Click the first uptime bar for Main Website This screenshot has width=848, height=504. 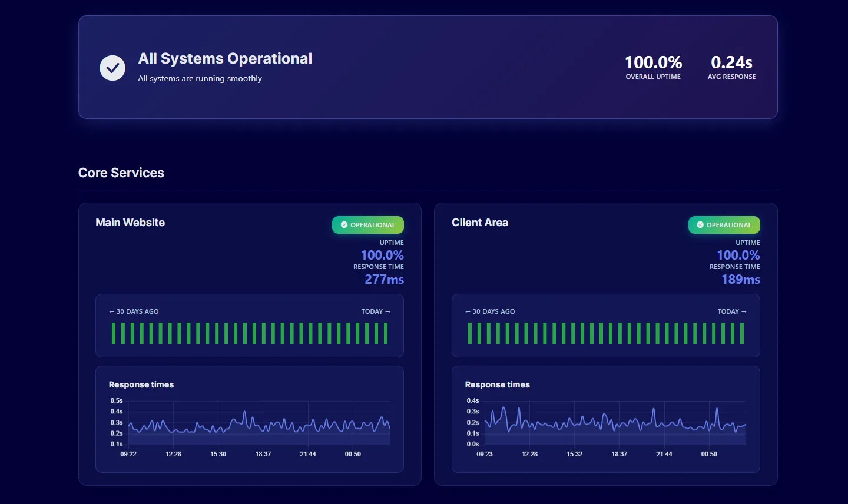point(114,333)
